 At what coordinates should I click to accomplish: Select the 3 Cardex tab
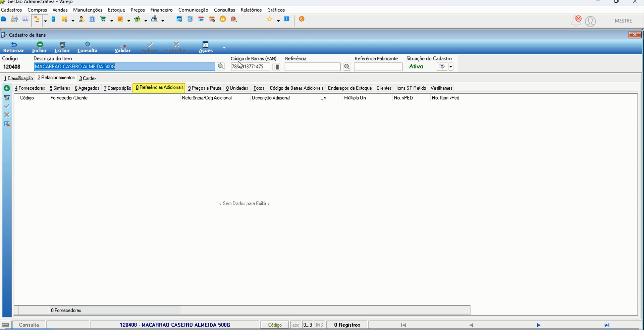click(88, 78)
